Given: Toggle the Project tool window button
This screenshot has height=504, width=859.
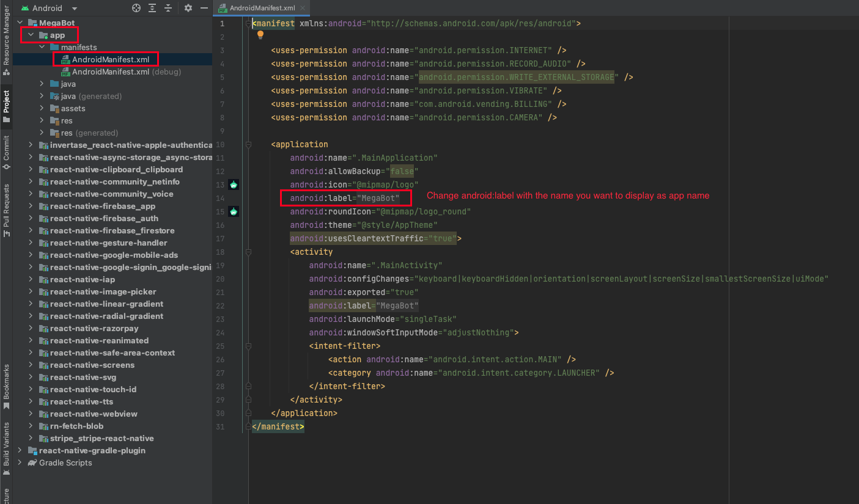Looking at the screenshot, I should pyautogui.click(x=6, y=106).
